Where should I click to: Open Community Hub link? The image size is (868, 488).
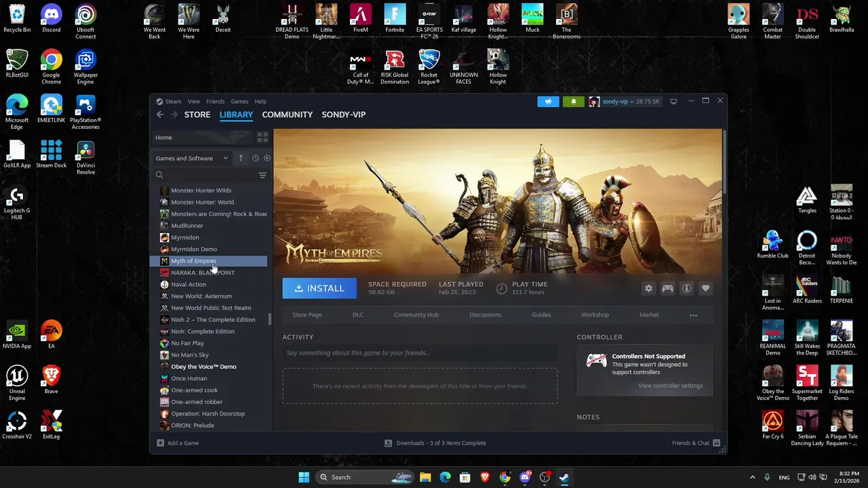[416, 314]
